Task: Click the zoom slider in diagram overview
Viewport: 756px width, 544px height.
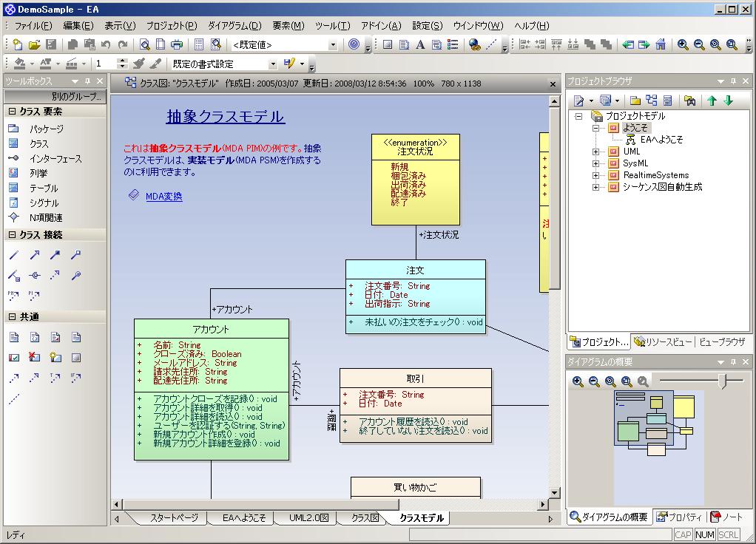Action: [722, 381]
